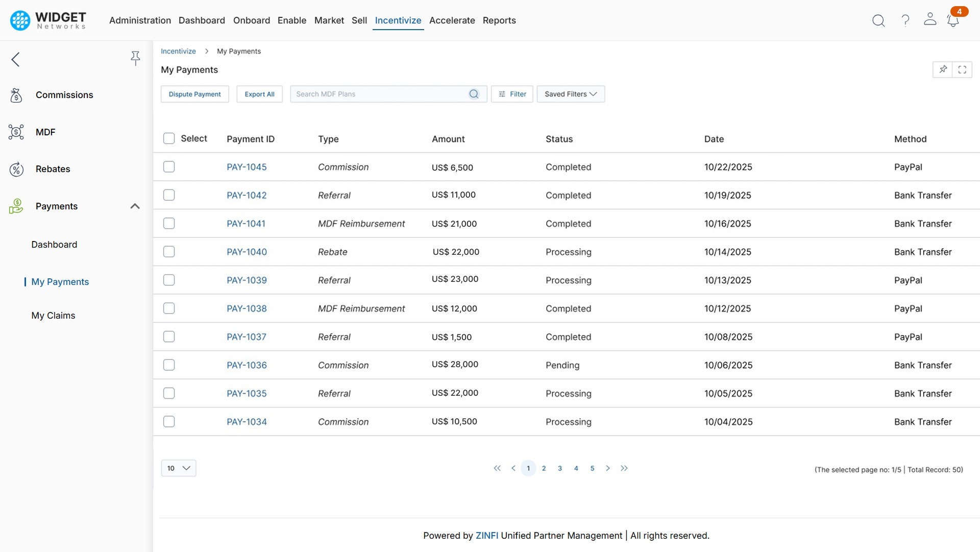Click the fullscreen expand icon near My Payments
This screenshot has width=980, height=552.
[x=963, y=69]
